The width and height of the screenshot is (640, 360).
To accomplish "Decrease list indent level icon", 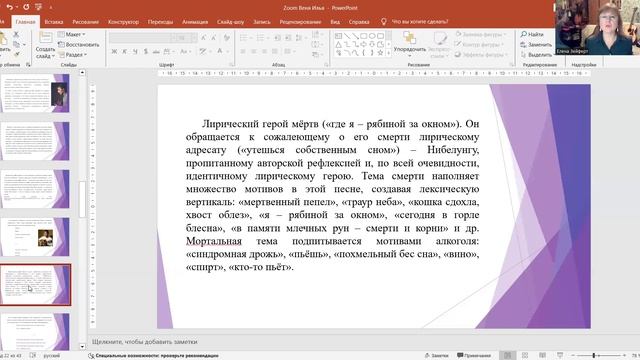I will pos(278,38).
